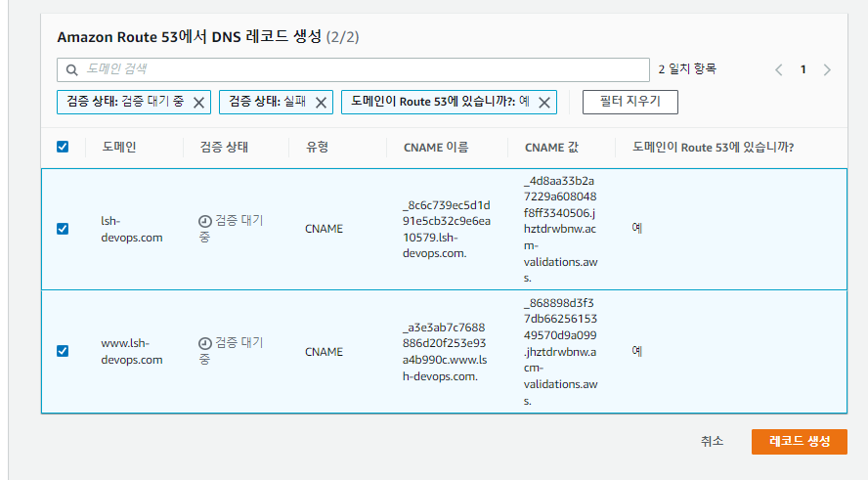This screenshot has width=868, height=480.
Task: Click 예 value in lsh-devops.com row
Action: (637, 228)
